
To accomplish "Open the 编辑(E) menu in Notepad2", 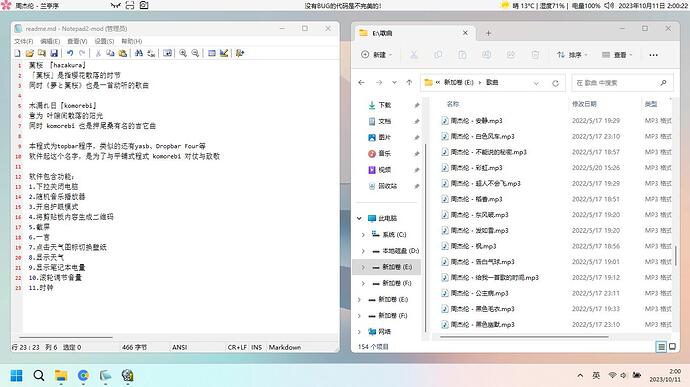I will click(50, 41).
